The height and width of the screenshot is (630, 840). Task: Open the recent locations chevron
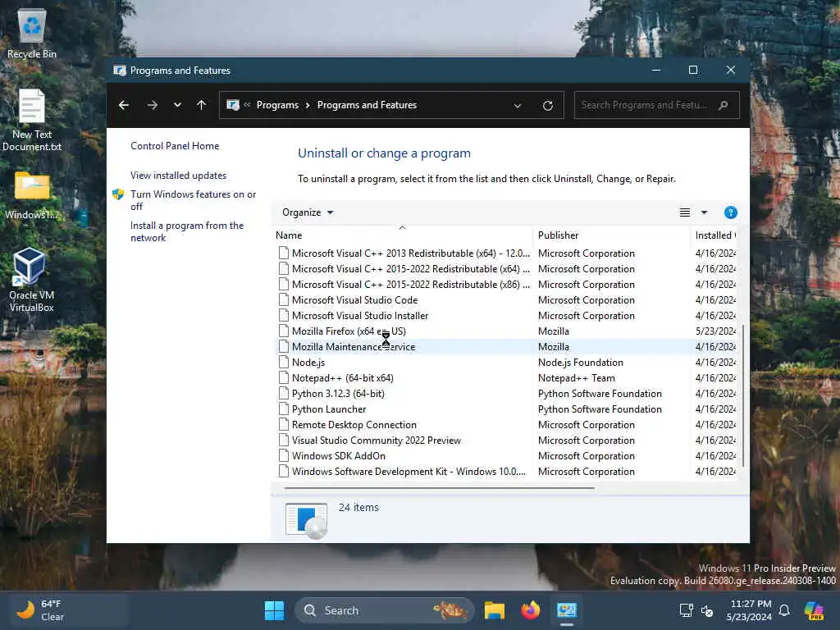177,105
